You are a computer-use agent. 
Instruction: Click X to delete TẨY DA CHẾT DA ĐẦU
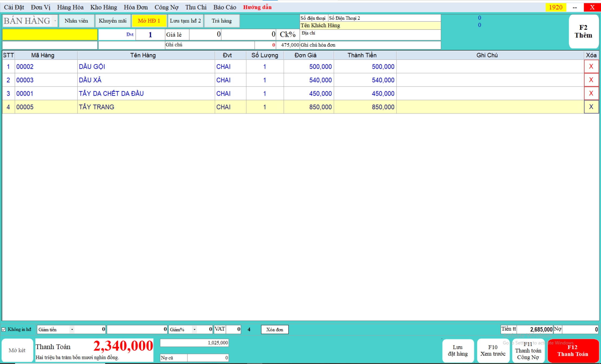pyautogui.click(x=591, y=93)
